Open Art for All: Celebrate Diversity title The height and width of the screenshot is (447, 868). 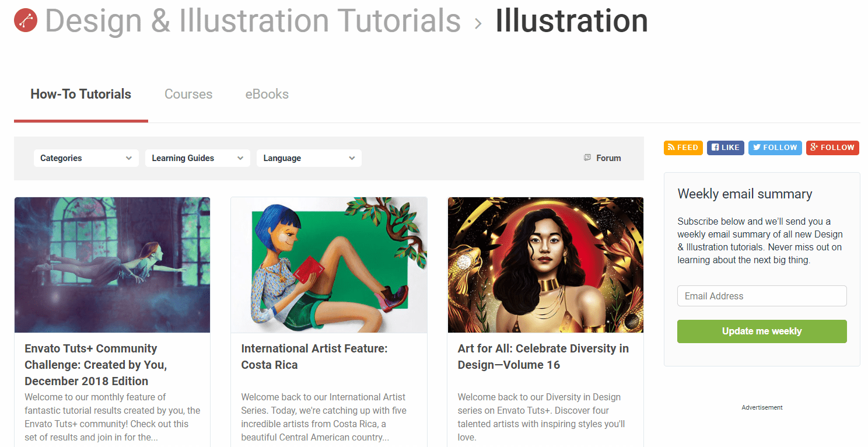point(543,357)
